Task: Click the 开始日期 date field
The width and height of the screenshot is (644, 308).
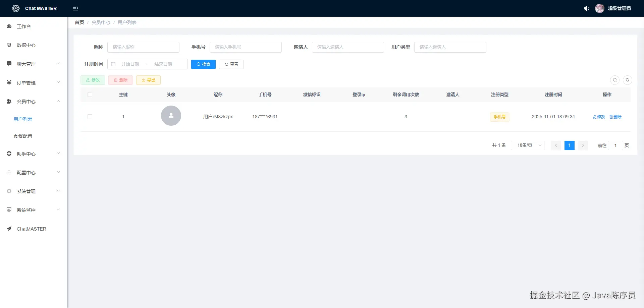Action: coord(130,64)
